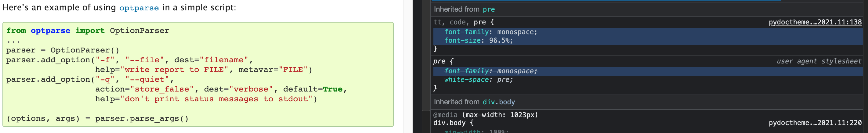
Task: Click 'pre' in the Inherited from pre header
Action: pyautogui.click(x=489, y=9)
